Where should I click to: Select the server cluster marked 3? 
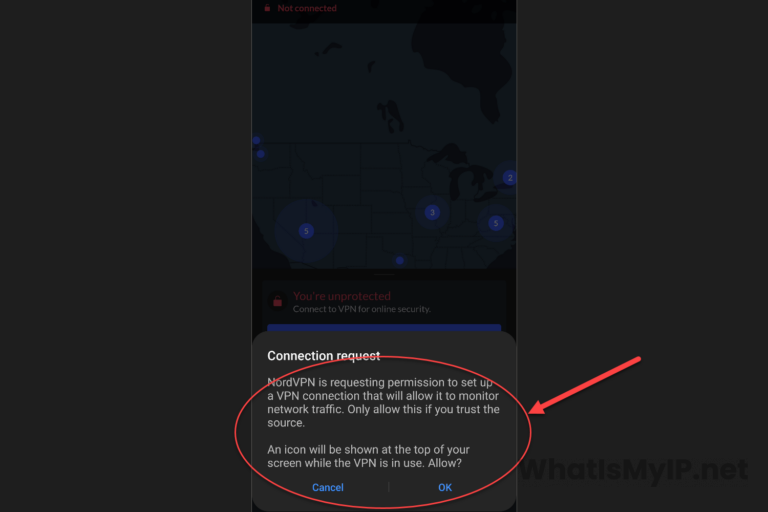point(432,212)
